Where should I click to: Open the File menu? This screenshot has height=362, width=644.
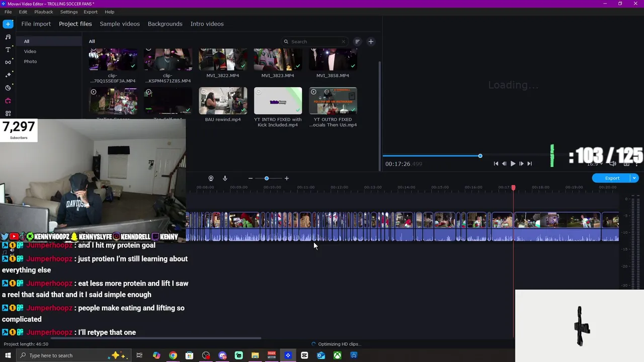point(8,12)
